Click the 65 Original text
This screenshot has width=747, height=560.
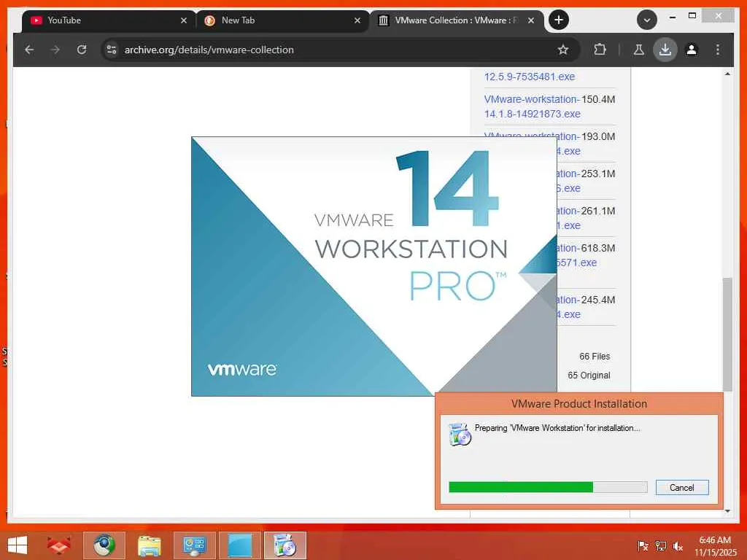tap(589, 376)
